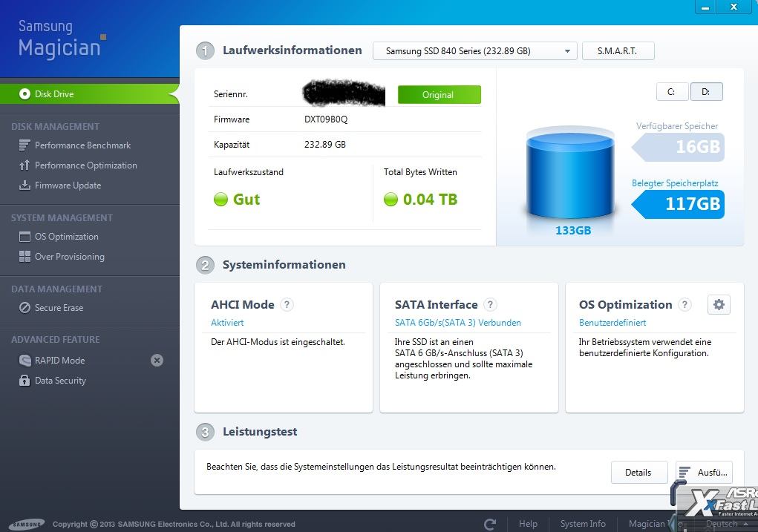Open OS Optimization gear settings
This screenshot has height=532, width=758.
coord(719,304)
